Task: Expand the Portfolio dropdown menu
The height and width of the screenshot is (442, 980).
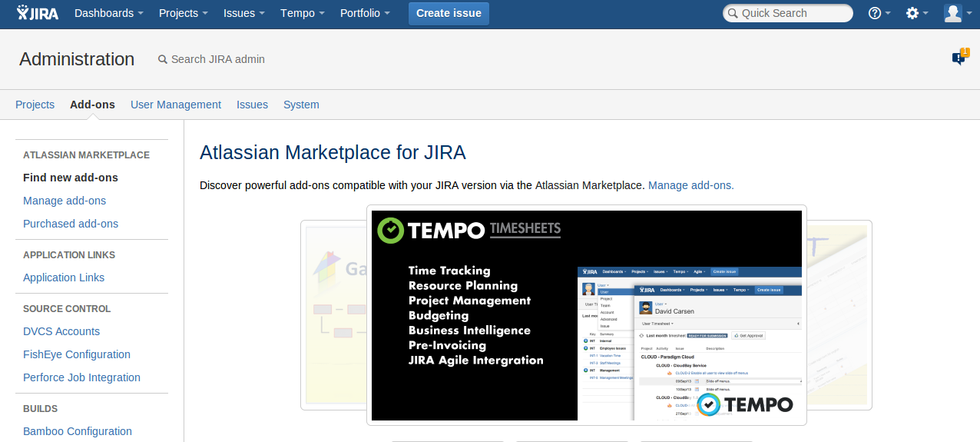Action: click(x=365, y=13)
